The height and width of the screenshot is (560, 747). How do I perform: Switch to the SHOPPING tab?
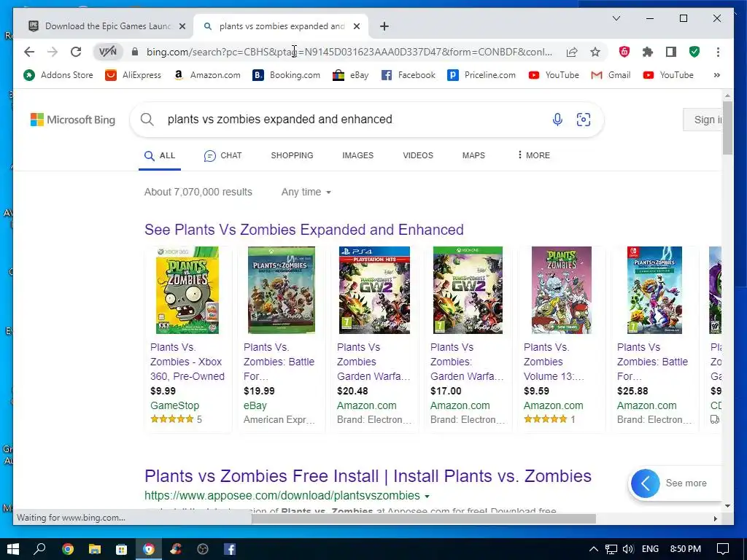coord(292,156)
